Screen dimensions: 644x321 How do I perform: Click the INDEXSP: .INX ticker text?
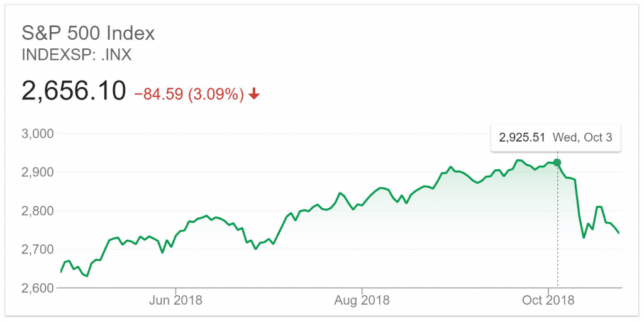point(76,55)
